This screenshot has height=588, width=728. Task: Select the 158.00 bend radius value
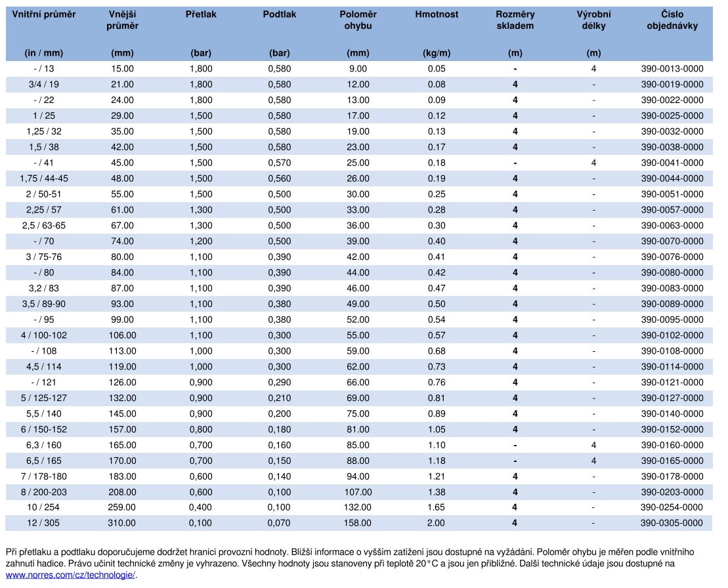pos(358,524)
